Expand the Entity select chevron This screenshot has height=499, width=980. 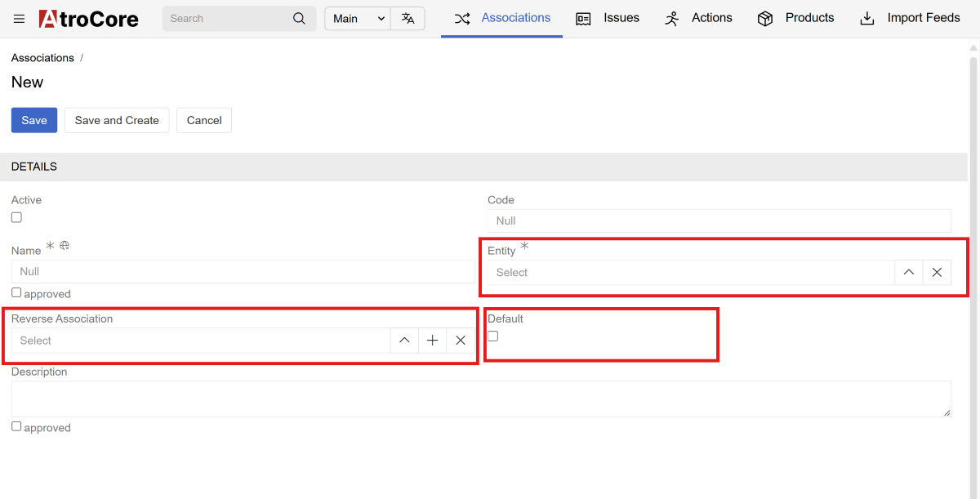(909, 273)
